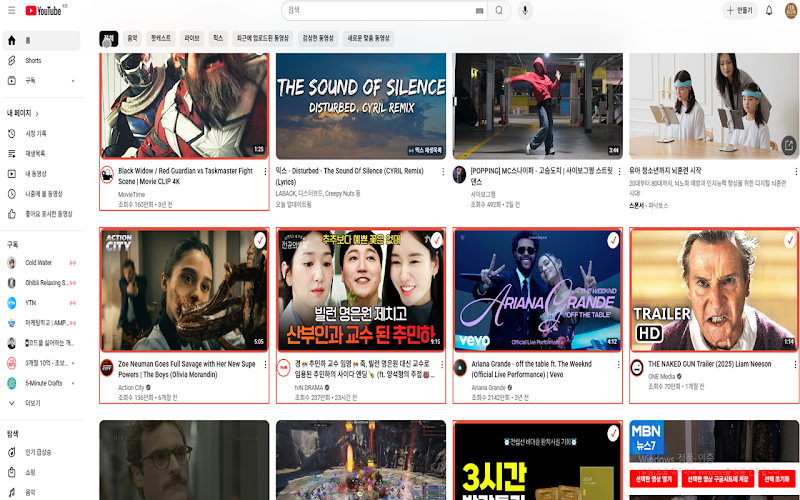Click the 선택한 영상 열기 button

654,480
